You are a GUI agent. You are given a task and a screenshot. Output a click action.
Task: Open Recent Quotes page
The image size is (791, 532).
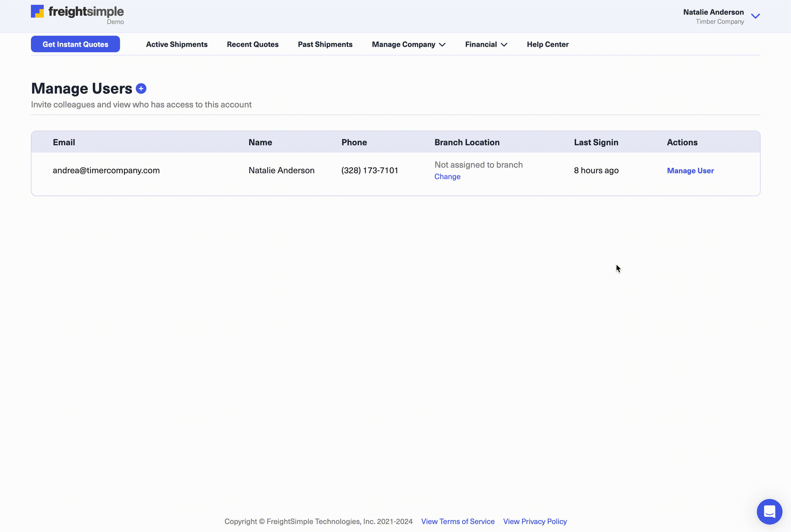[x=252, y=44]
